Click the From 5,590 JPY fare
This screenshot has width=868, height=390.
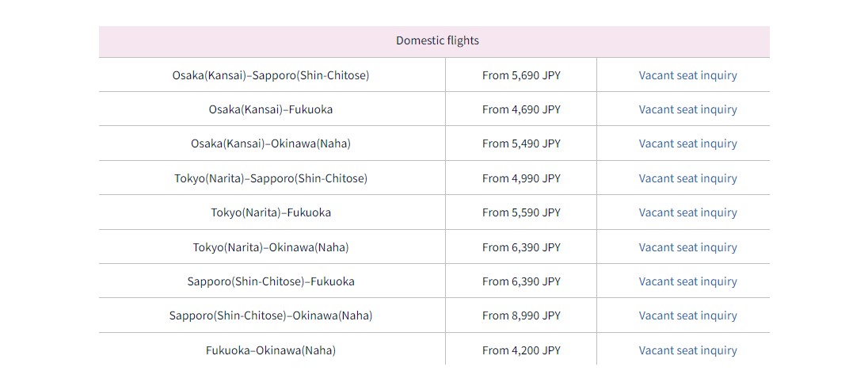pos(521,212)
